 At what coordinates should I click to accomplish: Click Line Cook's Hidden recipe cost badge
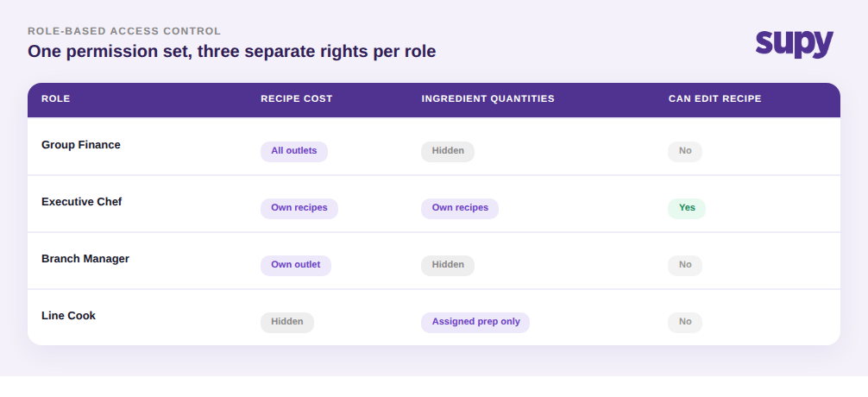[287, 322]
